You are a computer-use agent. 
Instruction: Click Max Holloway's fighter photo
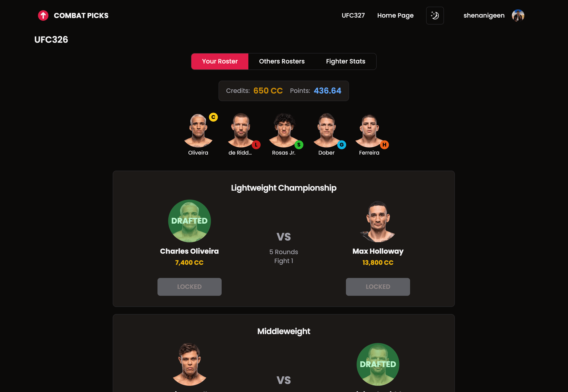pos(378,221)
